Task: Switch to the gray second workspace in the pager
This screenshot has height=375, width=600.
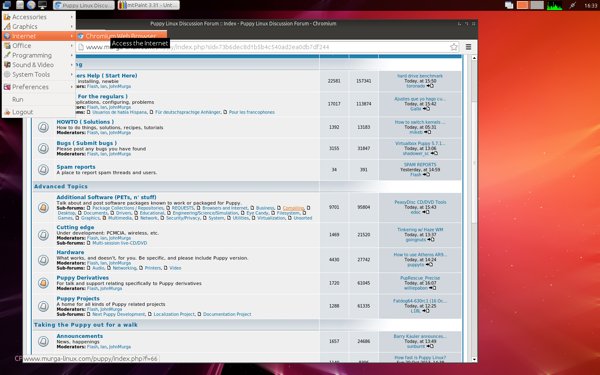Action: pyautogui.click(x=537, y=5)
